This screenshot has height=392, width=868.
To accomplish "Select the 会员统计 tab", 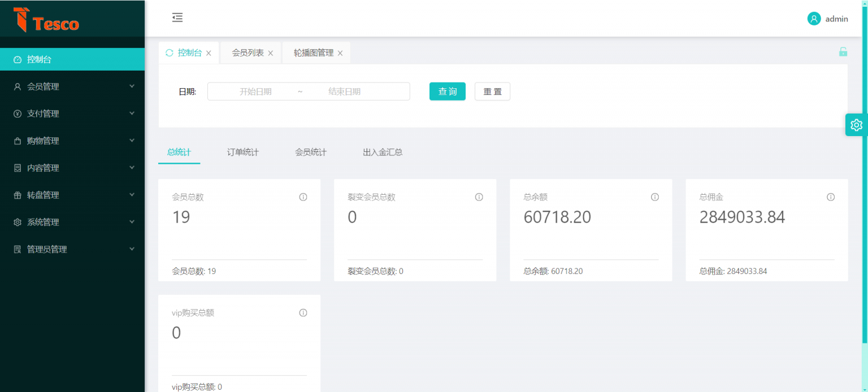I will tap(310, 151).
